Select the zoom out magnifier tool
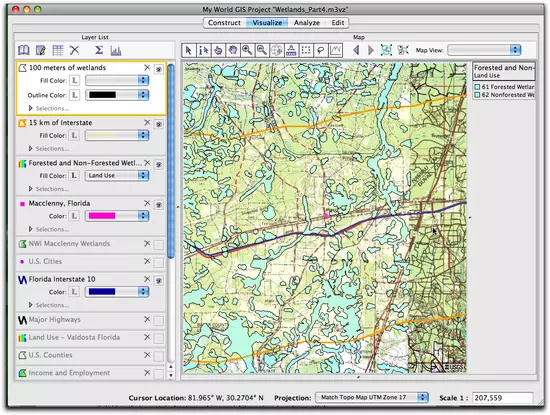550x415 pixels. pos(262,51)
